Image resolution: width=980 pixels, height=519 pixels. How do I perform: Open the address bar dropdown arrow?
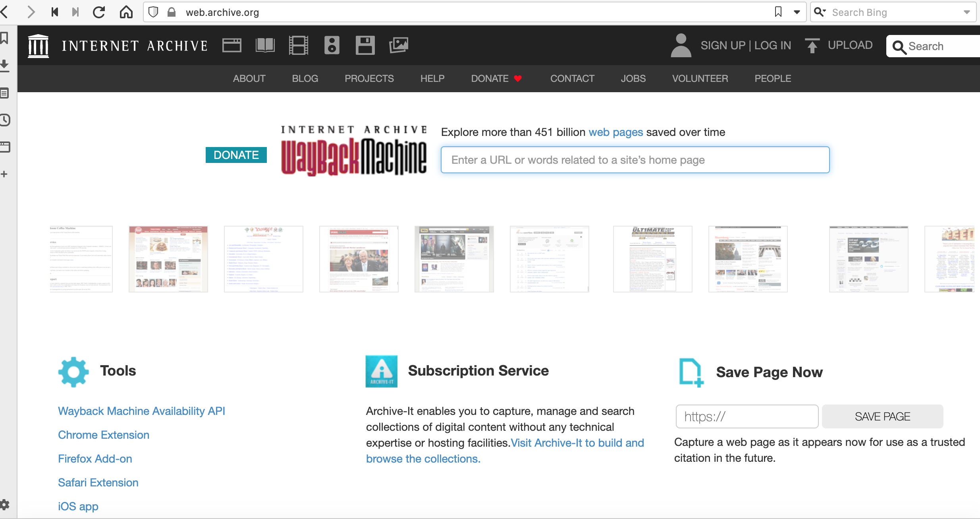[x=797, y=12]
